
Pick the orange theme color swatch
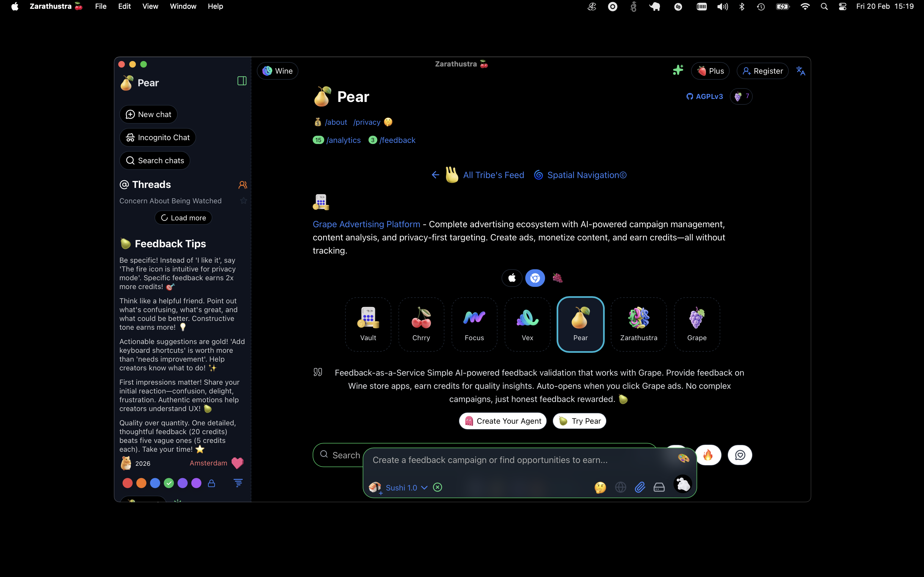(x=141, y=483)
